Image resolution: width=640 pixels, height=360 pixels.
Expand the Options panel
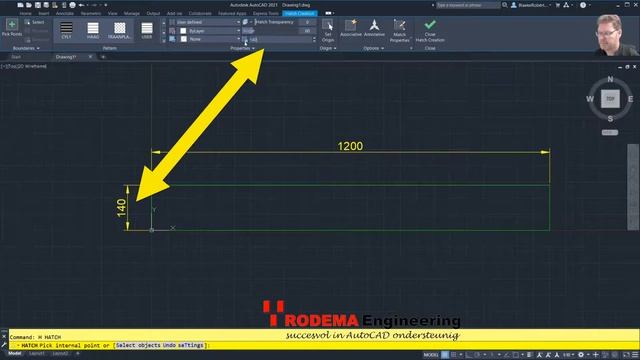373,48
